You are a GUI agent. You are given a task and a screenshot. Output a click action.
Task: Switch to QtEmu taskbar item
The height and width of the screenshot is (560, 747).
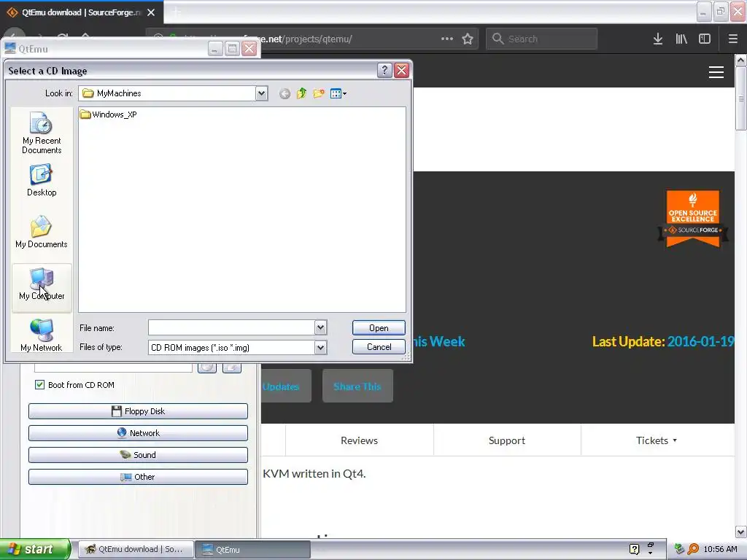[252, 549]
